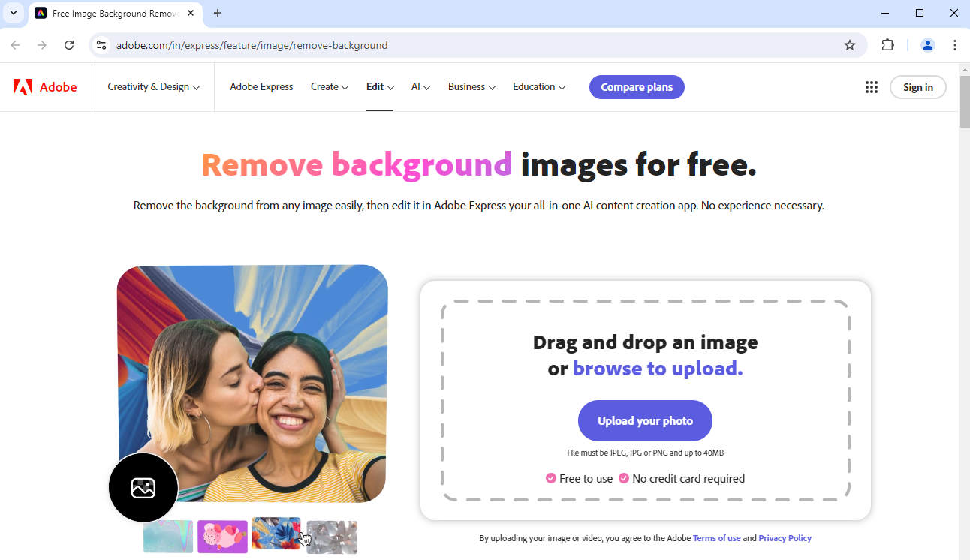This screenshot has height=560, width=970.
Task: Open the AI dropdown menu
Action: (420, 86)
